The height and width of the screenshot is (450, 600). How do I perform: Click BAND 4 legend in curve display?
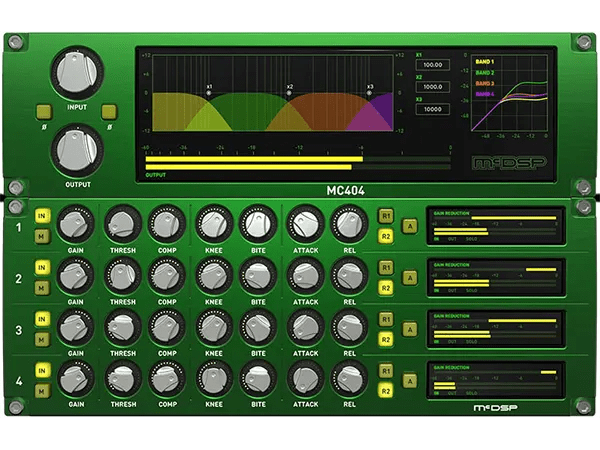pyautogui.click(x=484, y=94)
